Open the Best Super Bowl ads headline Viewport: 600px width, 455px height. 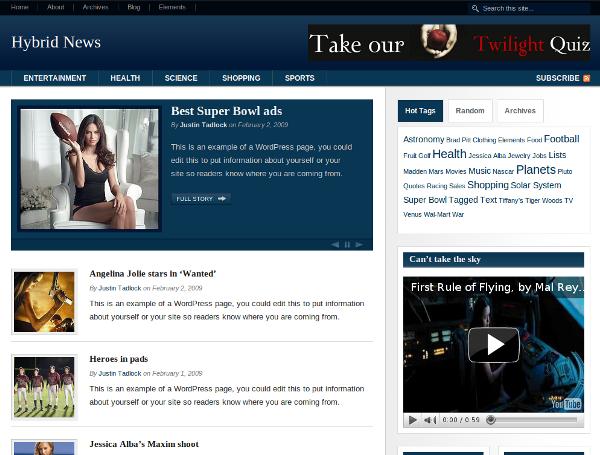tap(227, 111)
